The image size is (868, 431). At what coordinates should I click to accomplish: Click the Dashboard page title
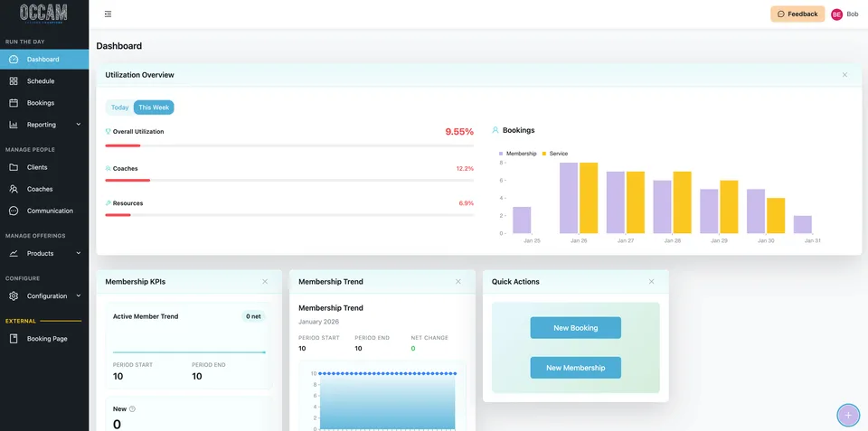[119, 46]
